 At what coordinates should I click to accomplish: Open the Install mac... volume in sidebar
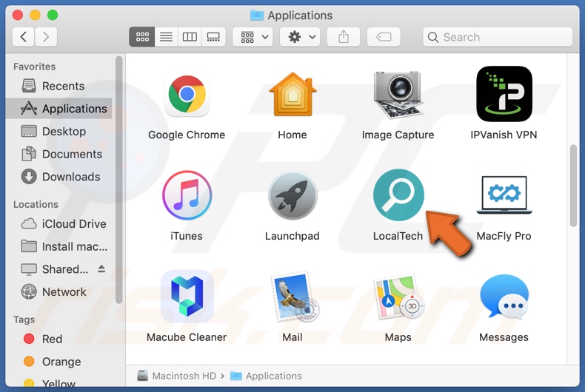coord(60,246)
